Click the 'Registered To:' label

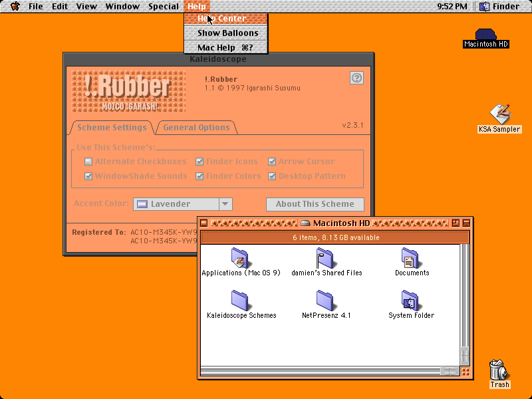(x=98, y=232)
